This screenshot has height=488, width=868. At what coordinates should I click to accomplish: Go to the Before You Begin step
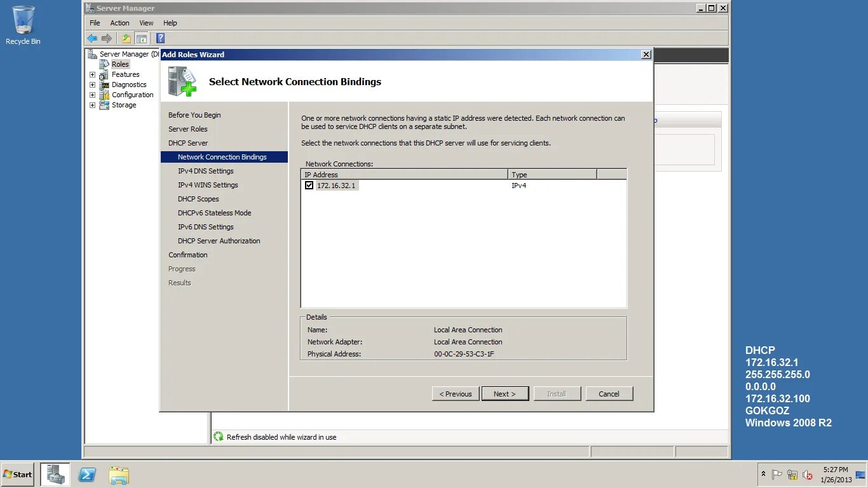pyautogui.click(x=194, y=115)
